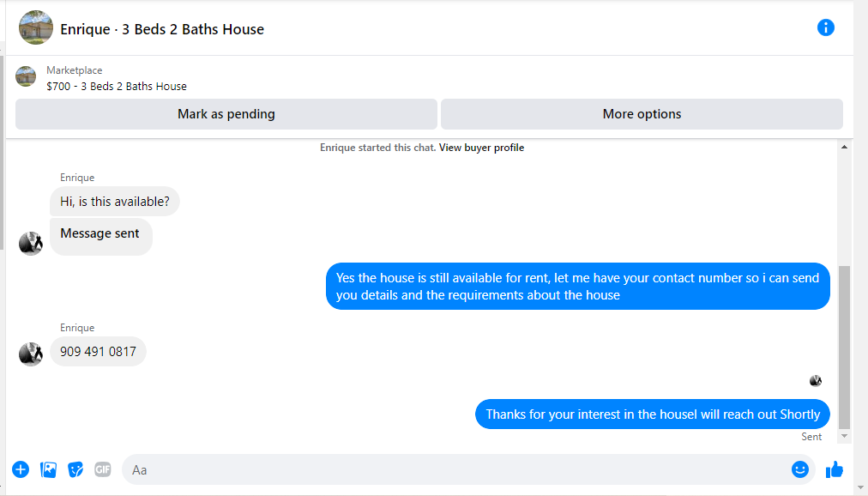Image resolution: width=868 pixels, height=496 pixels.
Task: Click the seen-by avatar indicator
Action: [x=816, y=381]
